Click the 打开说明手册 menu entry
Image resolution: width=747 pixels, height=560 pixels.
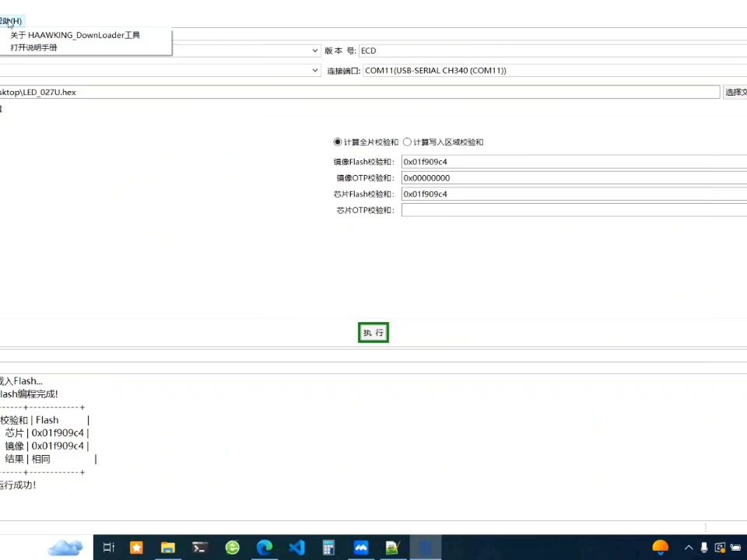(x=33, y=47)
